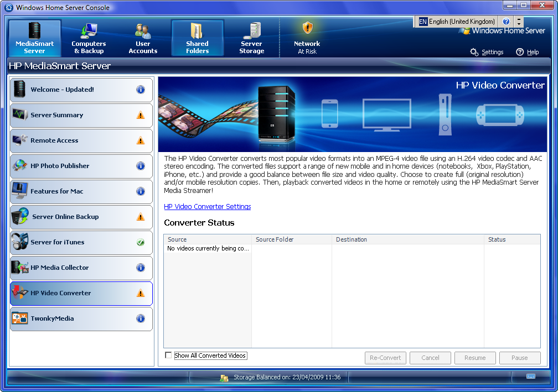
Task: Sort by Status column header
Action: (513, 239)
